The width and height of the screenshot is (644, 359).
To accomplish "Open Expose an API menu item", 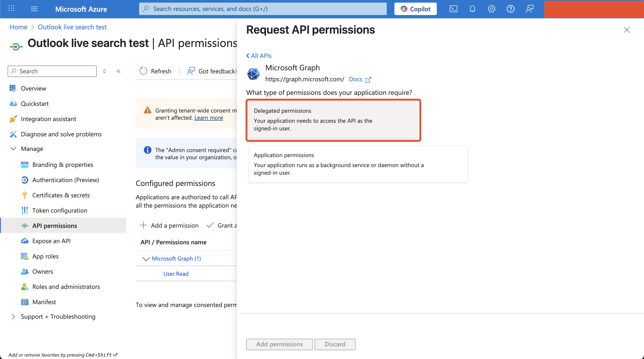I will click(51, 241).
